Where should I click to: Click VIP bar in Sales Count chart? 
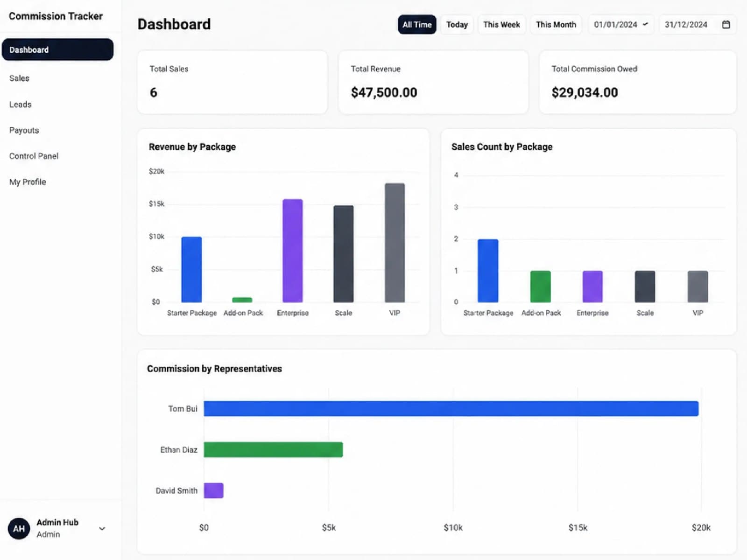pyautogui.click(x=698, y=287)
